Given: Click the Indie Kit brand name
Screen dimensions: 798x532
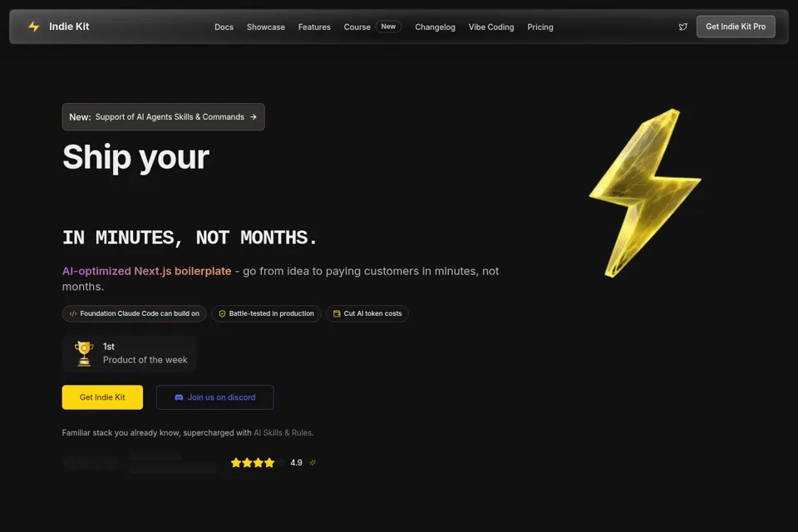Looking at the screenshot, I should [x=69, y=27].
